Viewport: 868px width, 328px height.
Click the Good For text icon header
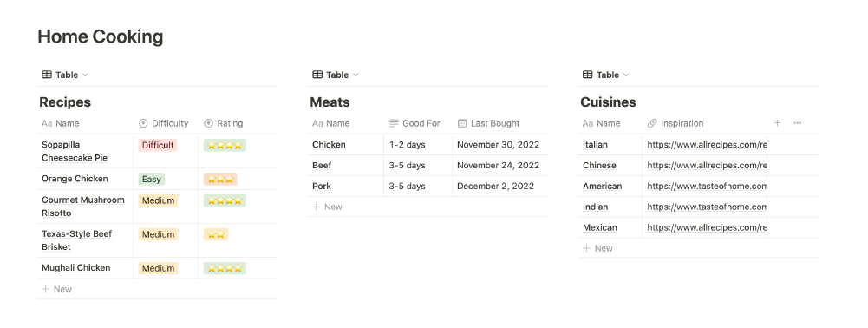click(x=394, y=123)
